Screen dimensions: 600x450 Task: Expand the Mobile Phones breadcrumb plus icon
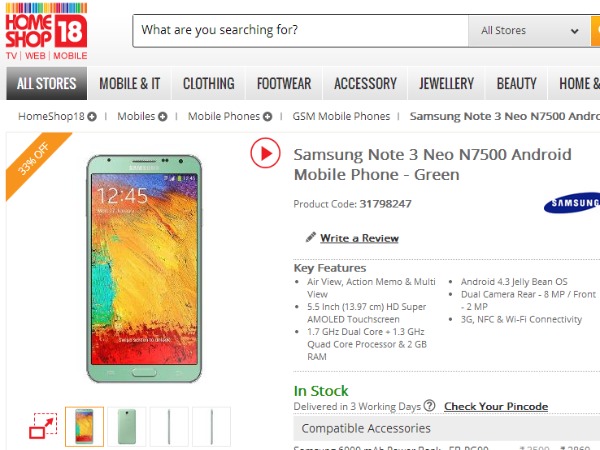pyautogui.click(x=267, y=117)
